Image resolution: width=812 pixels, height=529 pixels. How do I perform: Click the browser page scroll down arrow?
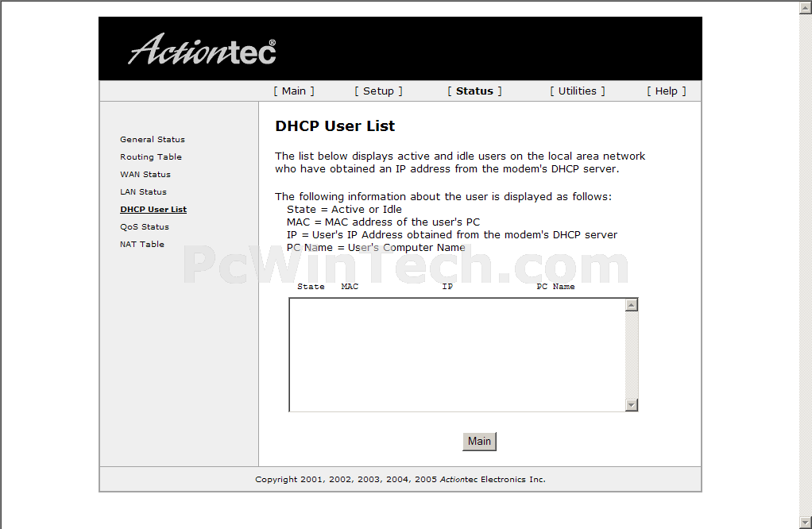pos(806,522)
